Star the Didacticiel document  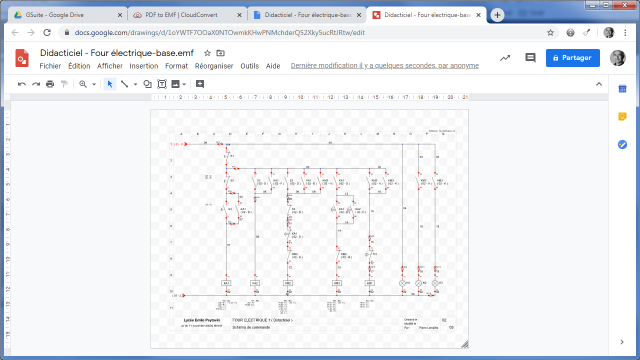pyautogui.click(x=207, y=53)
